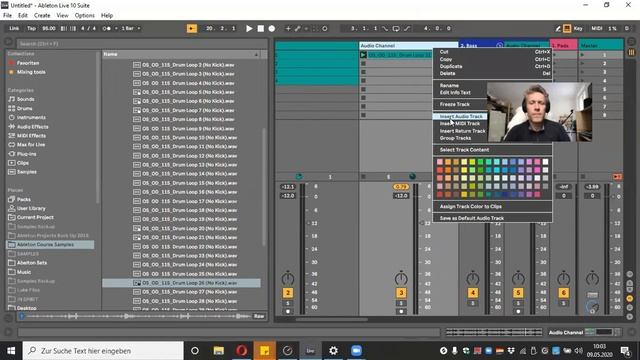Click Duplicate in the context menu
640x360 pixels.
click(x=492, y=66)
